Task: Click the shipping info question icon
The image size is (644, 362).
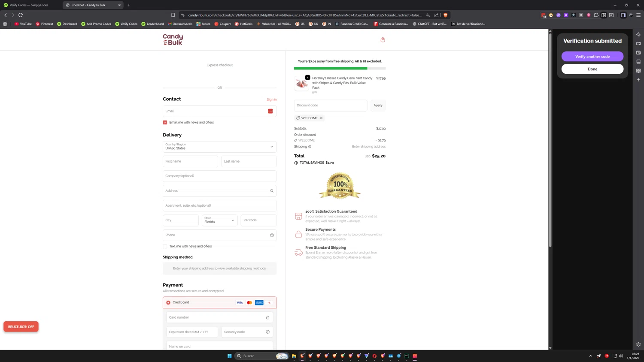Action: pos(310,147)
